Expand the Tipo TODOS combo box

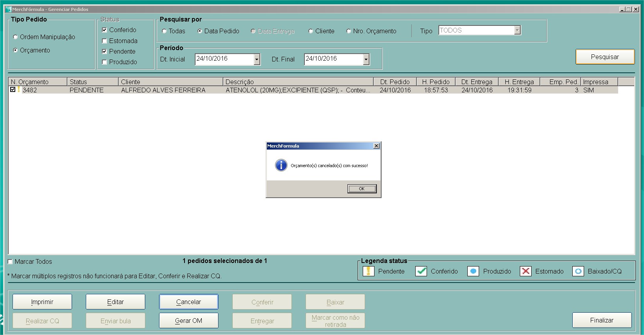pyautogui.click(x=517, y=30)
